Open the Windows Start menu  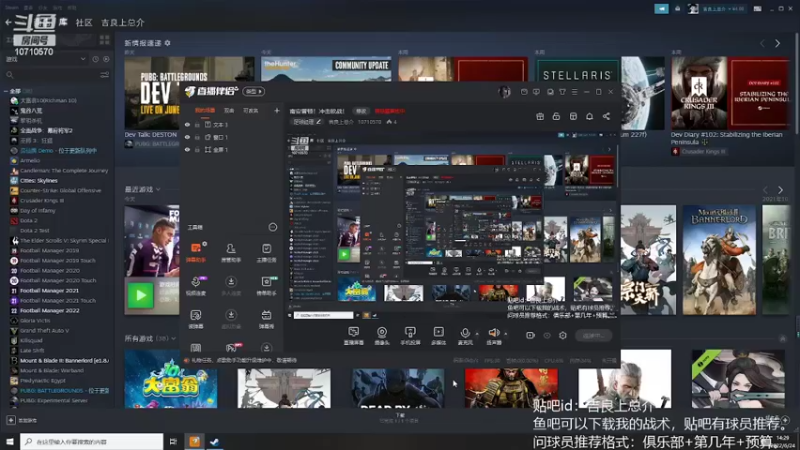(x=10, y=441)
